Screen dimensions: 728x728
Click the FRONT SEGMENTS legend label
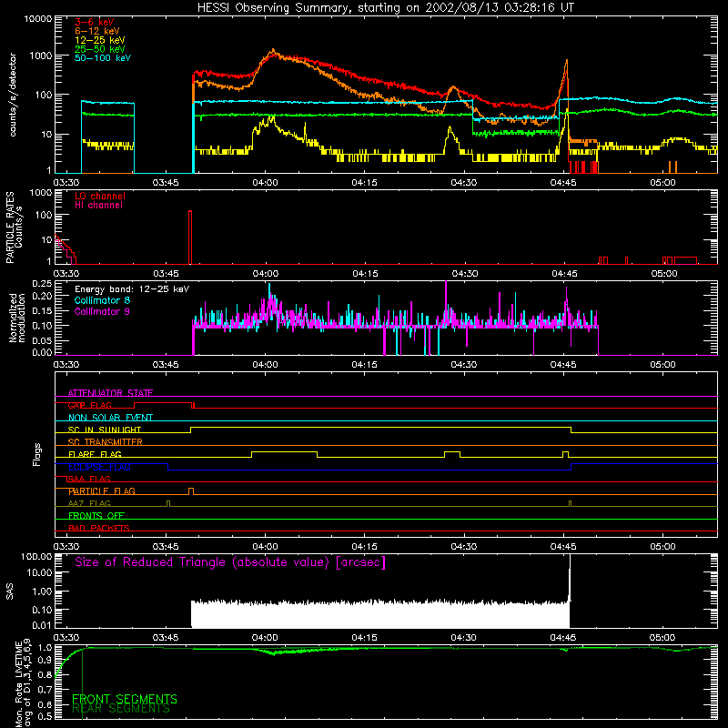coord(125,699)
